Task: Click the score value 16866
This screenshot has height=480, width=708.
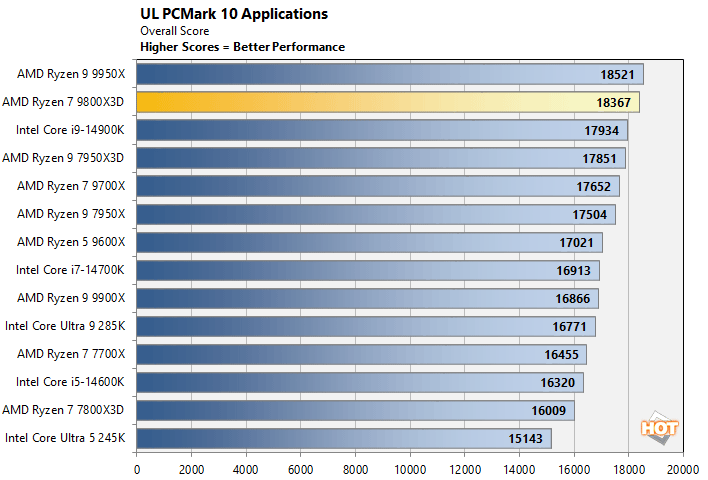Action: pyautogui.click(x=573, y=299)
